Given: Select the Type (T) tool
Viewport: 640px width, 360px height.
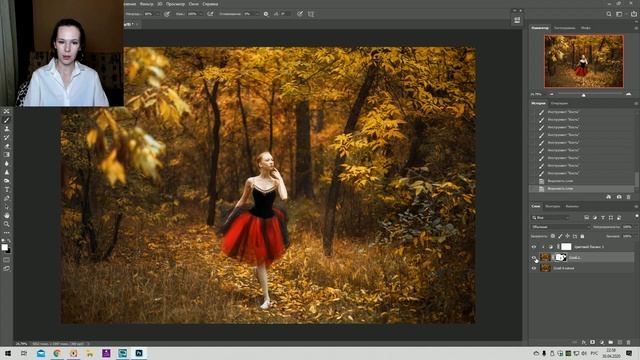Looking at the screenshot, I should click(7, 189).
